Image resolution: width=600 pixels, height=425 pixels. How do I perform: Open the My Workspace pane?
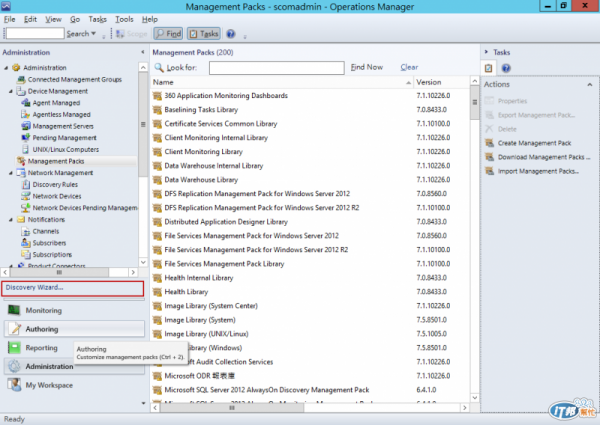click(x=75, y=385)
